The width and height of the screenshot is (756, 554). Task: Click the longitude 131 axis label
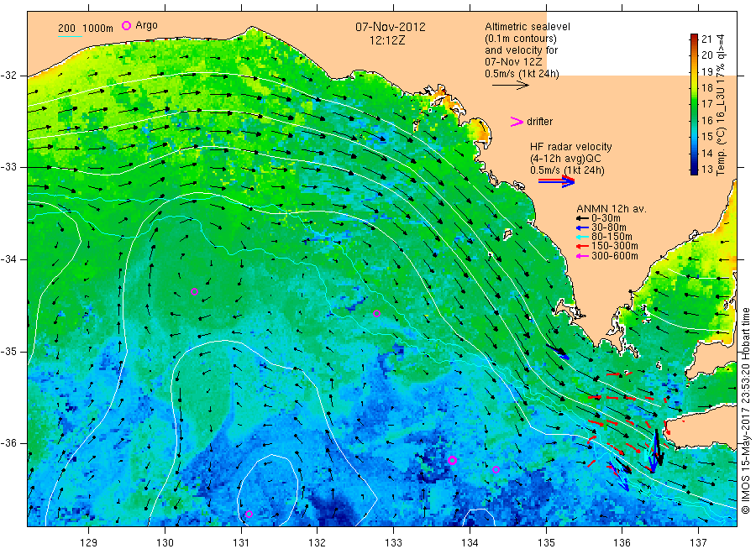tap(241, 543)
